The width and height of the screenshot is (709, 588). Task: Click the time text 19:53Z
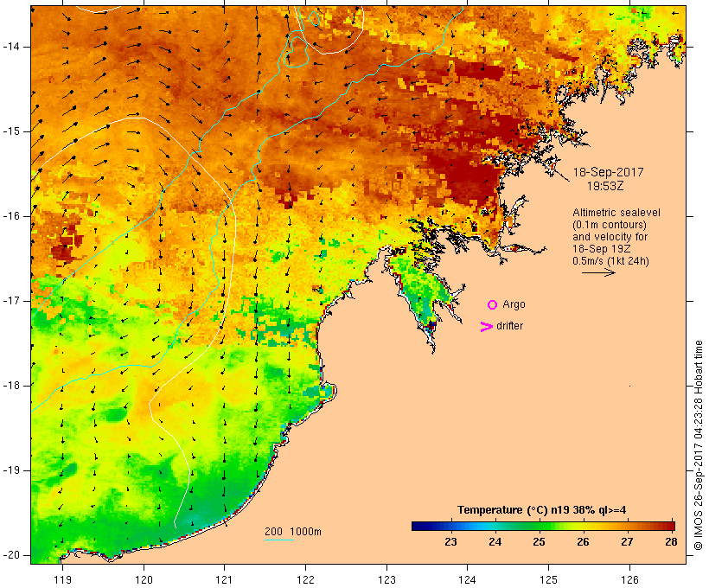point(605,186)
